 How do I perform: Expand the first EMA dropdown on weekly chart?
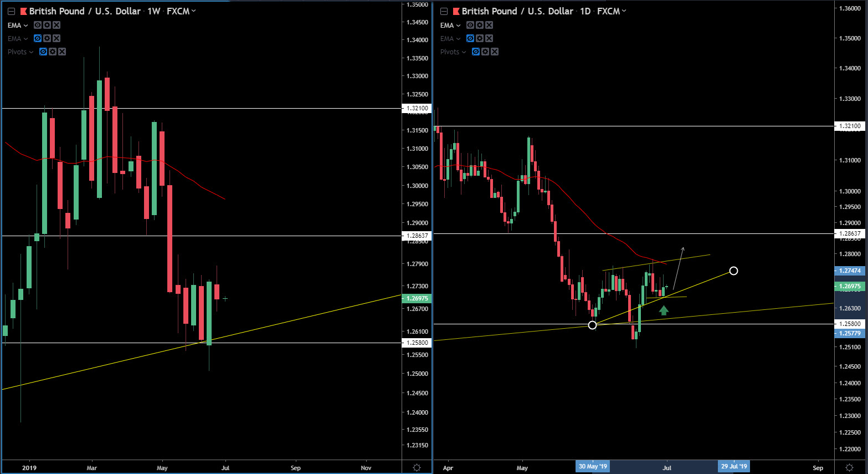[x=25, y=26]
